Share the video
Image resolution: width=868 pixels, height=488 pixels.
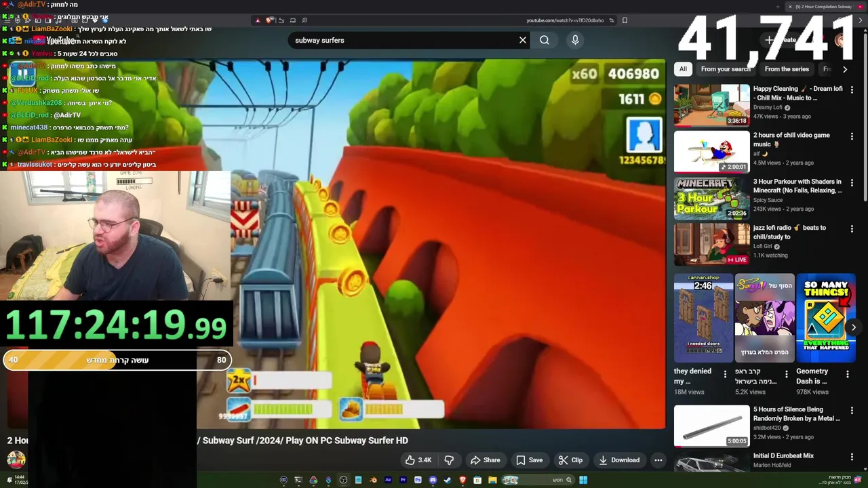pyautogui.click(x=486, y=460)
